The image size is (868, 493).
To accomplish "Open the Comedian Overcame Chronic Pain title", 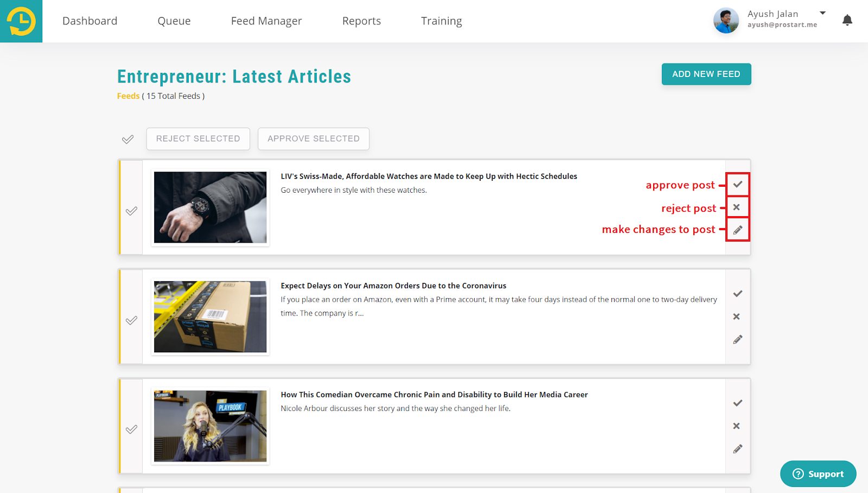I will click(x=435, y=395).
